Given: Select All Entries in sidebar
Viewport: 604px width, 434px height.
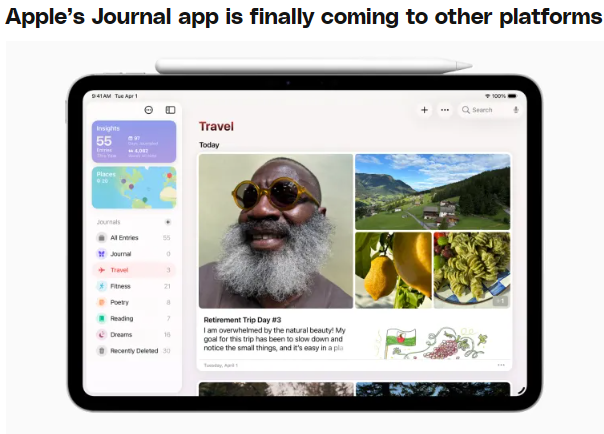Looking at the screenshot, I should 134,238.
